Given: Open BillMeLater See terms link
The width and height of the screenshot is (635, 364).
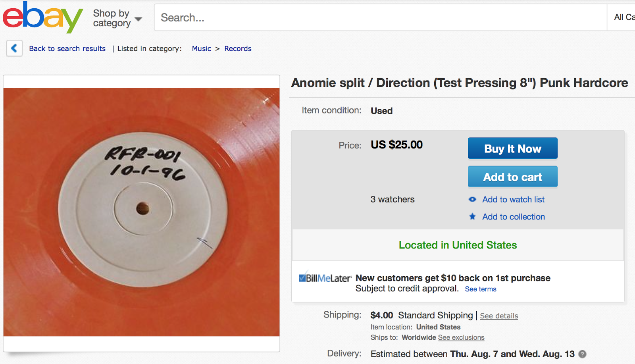Looking at the screenshot, I should tap(480, 289).
